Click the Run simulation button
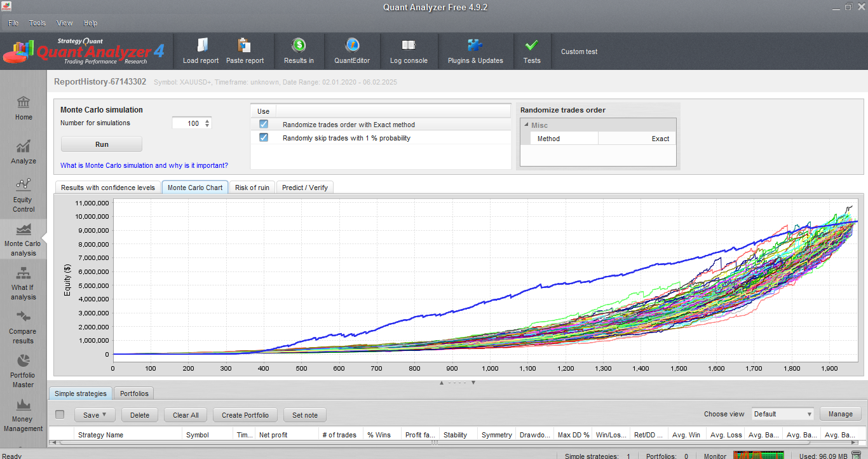Image resolution: width=868 pixels, height=459 pixels. [102, 144]
